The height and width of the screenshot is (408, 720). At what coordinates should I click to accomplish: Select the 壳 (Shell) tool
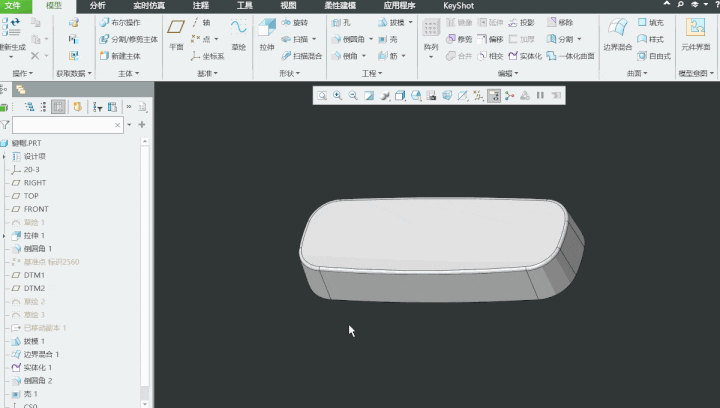[388, 39]
